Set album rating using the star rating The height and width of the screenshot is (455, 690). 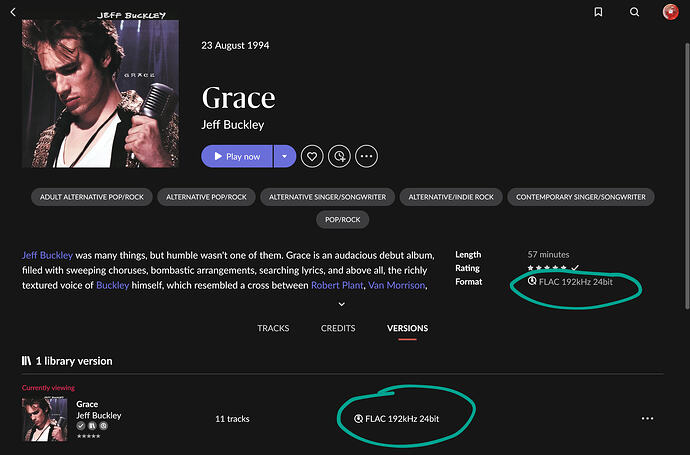[547, 268]
